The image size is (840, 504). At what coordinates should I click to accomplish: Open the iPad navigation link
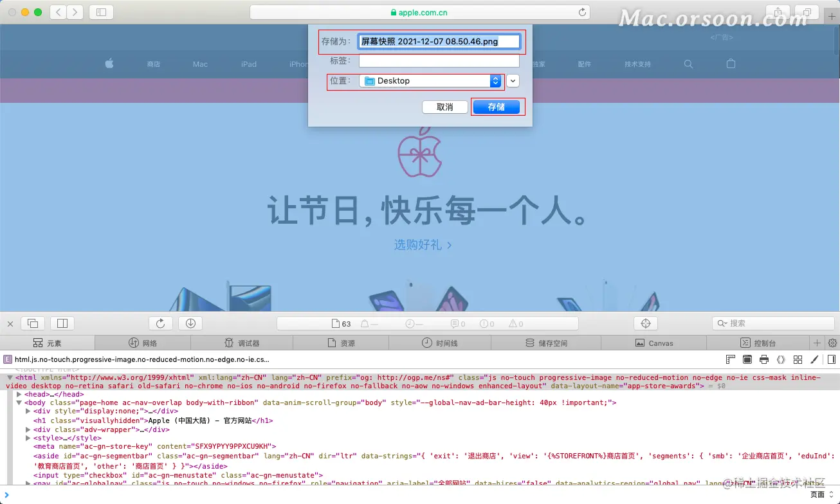(x=249, y=64)
